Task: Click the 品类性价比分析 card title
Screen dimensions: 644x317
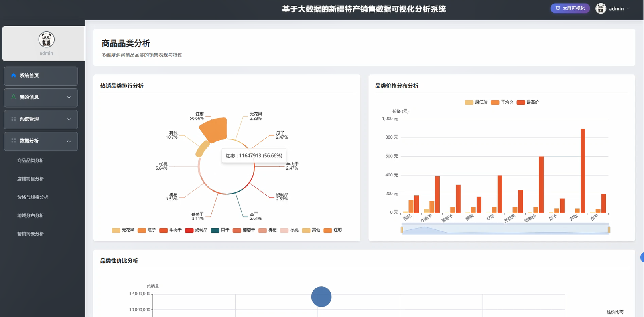Action: (119, 261)
